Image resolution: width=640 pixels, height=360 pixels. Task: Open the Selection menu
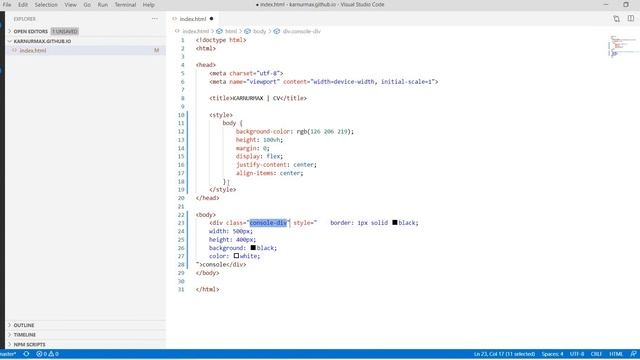tap(46, 5)
